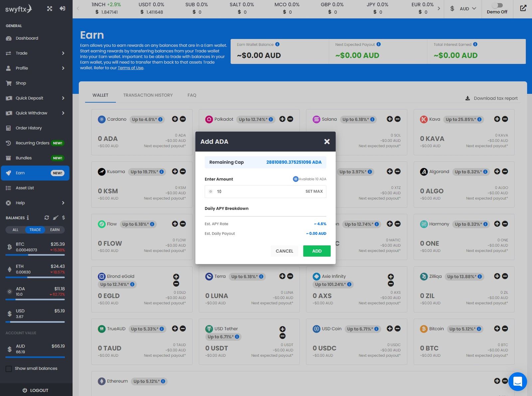Click the BTC balance progress bar
This screenshot has height=396, width=532.
tap(35, 255)
